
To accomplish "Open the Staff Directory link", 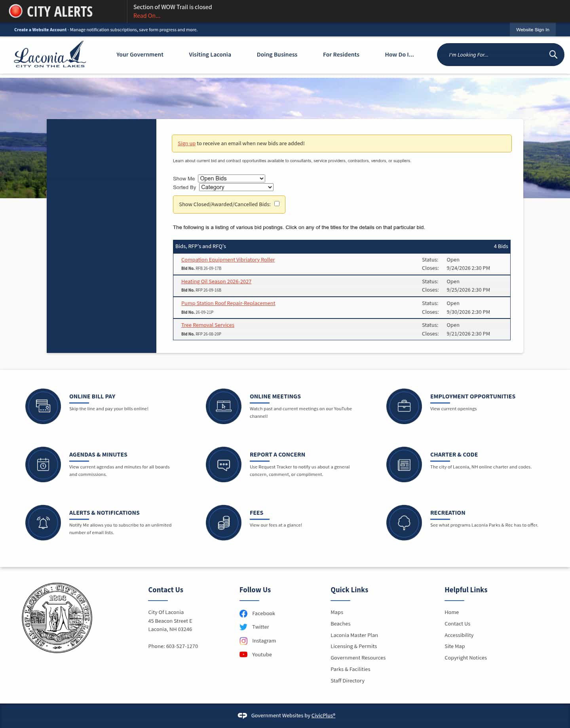I will pos(348,681).
